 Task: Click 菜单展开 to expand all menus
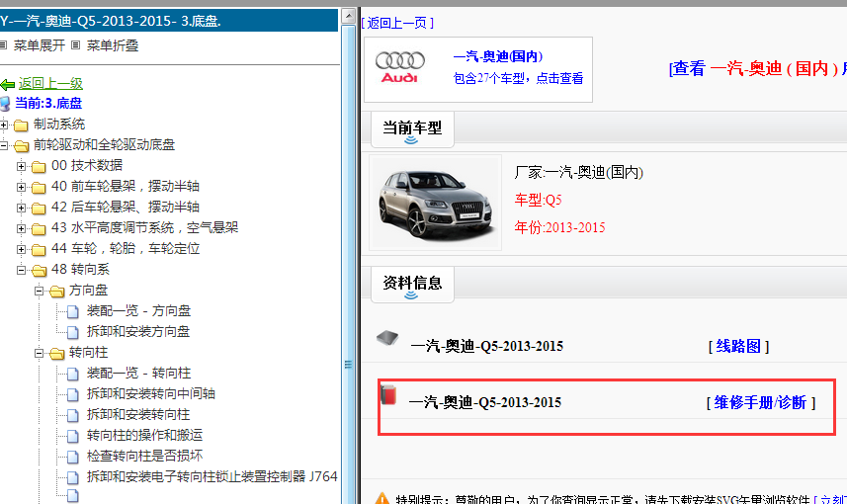click(39, 45)
